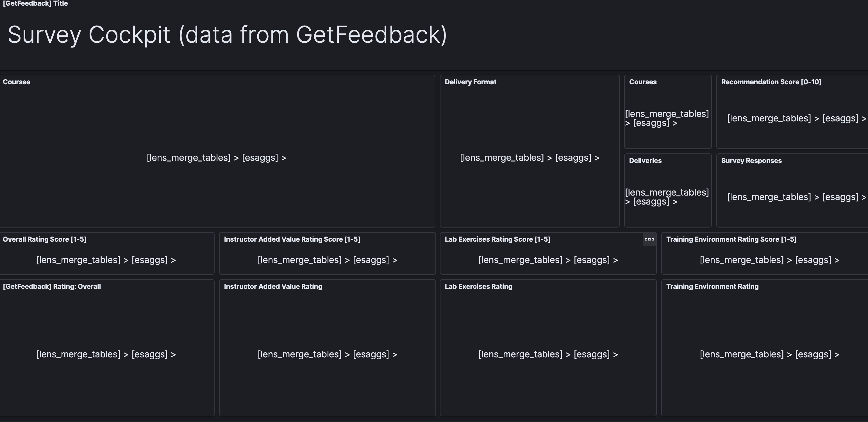Select the Training Environment Rating panel title

(x=712, y=287)
